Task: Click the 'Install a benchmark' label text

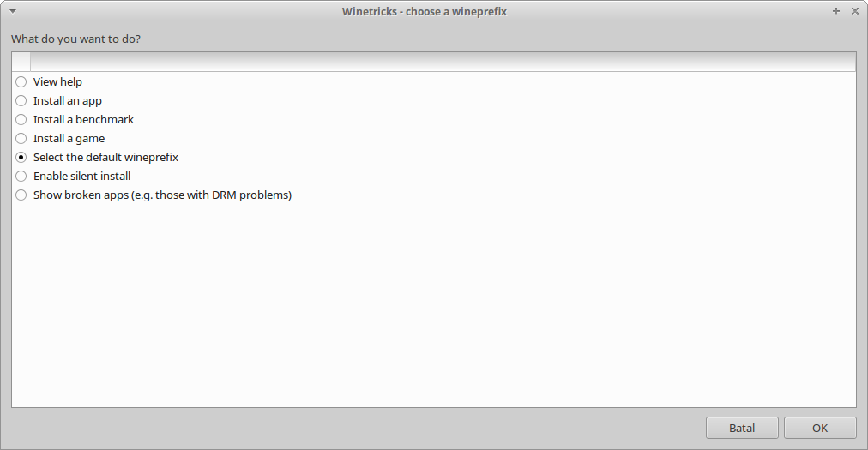Action: tap(83, 119)
